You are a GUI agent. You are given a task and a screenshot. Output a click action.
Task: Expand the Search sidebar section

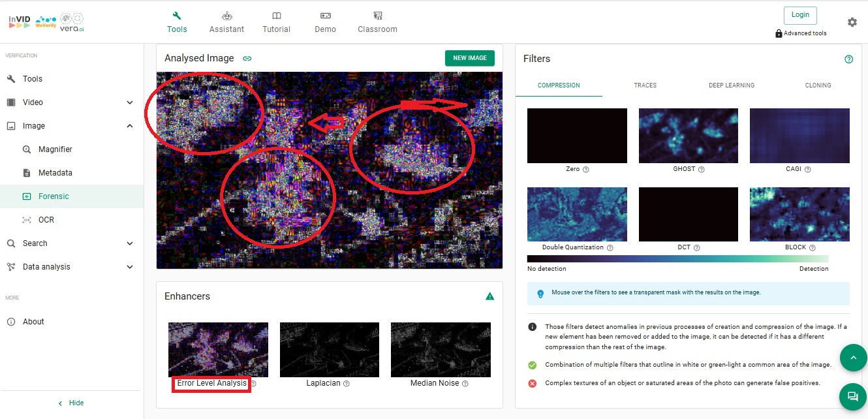130,243
